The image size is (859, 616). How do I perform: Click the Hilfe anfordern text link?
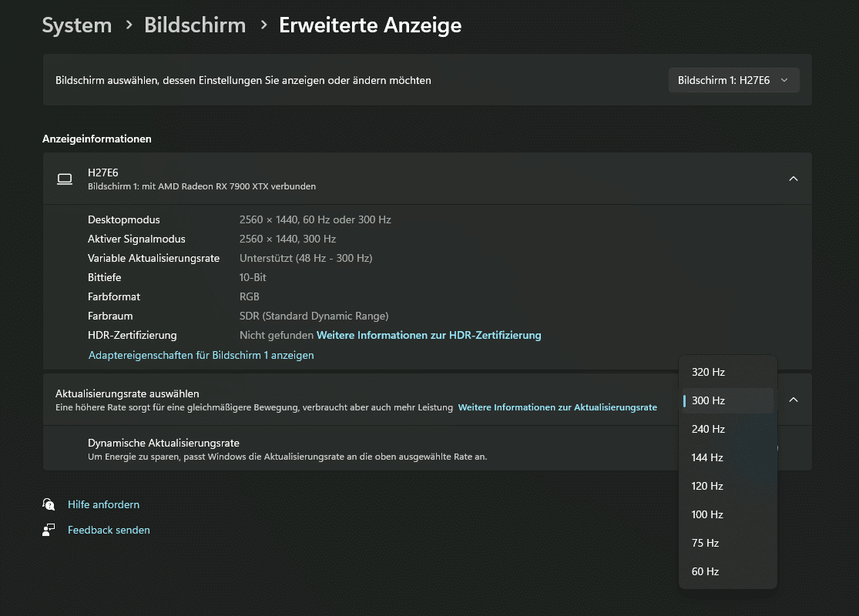[103, 504]
